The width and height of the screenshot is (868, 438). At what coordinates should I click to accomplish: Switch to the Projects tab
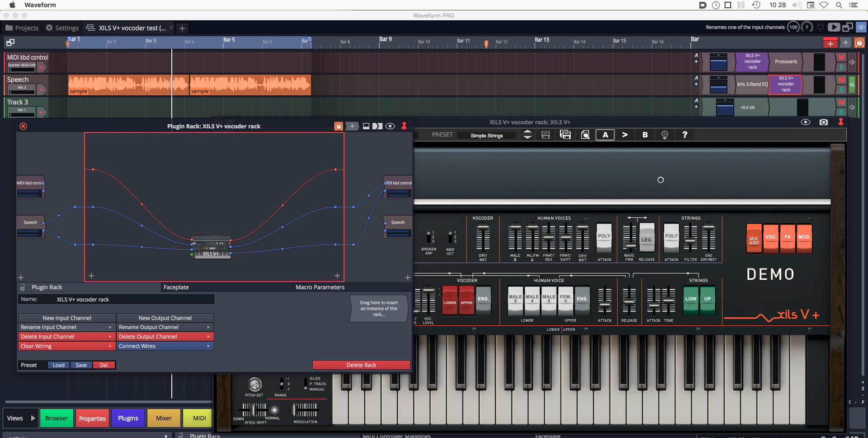[x=22, y=28]
